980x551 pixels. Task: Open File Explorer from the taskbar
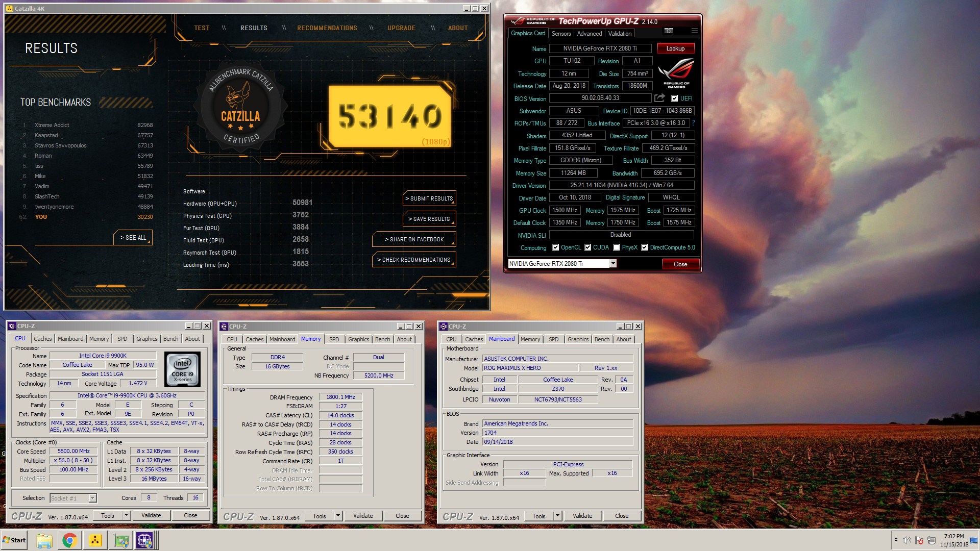click(44, 540)
